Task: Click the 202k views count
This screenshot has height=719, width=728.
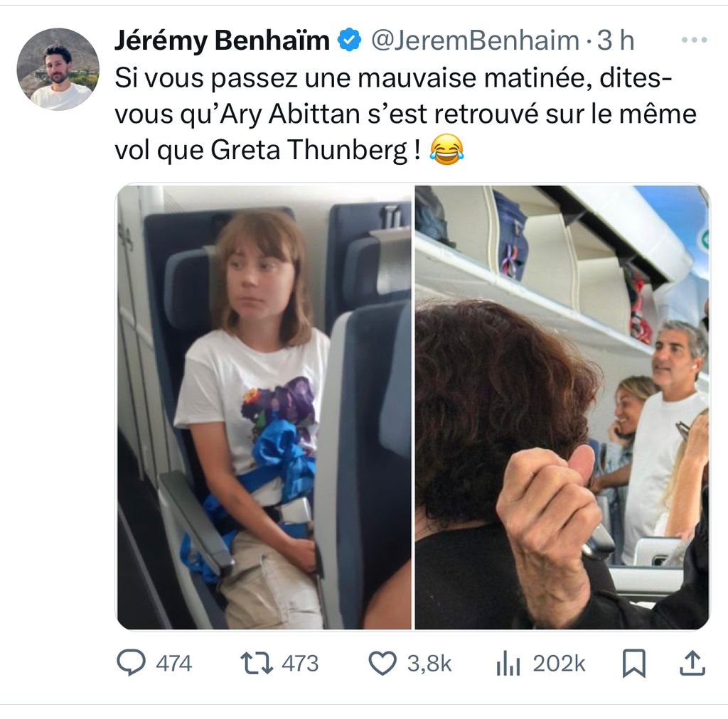Action: pos(559,664)
